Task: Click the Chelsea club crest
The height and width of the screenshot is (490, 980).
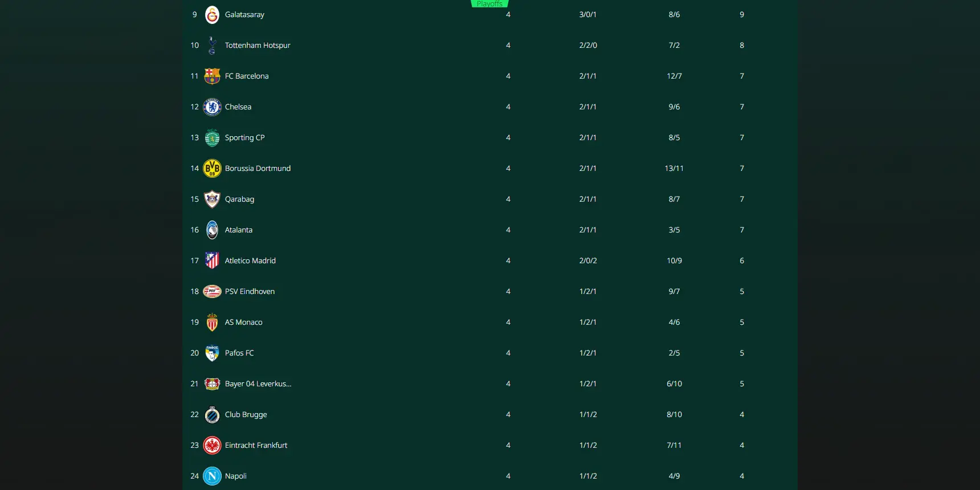Action: click(x=212, y=107)
